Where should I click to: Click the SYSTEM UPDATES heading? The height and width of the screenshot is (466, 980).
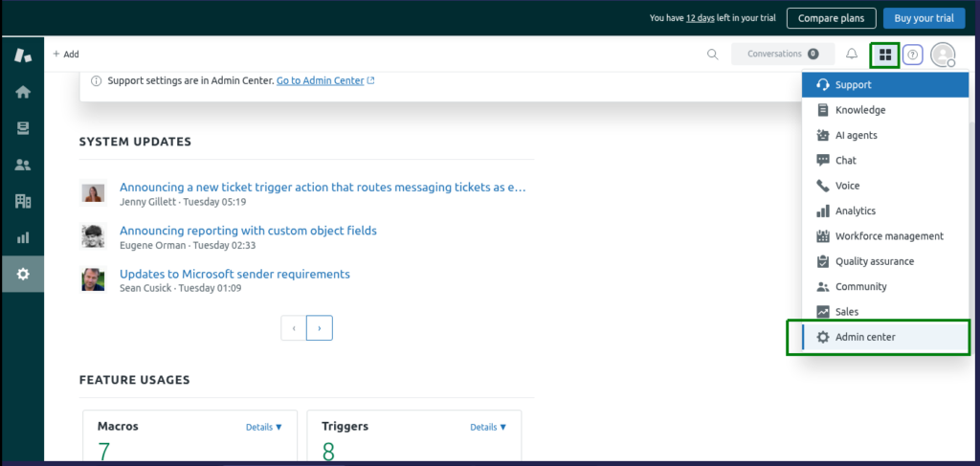[135, 142]
